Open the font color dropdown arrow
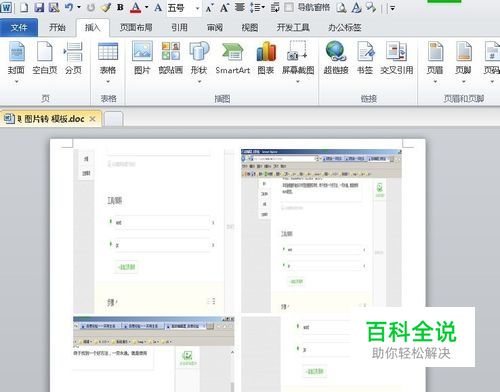Screen dimensions: 500x392 (146, 7)
